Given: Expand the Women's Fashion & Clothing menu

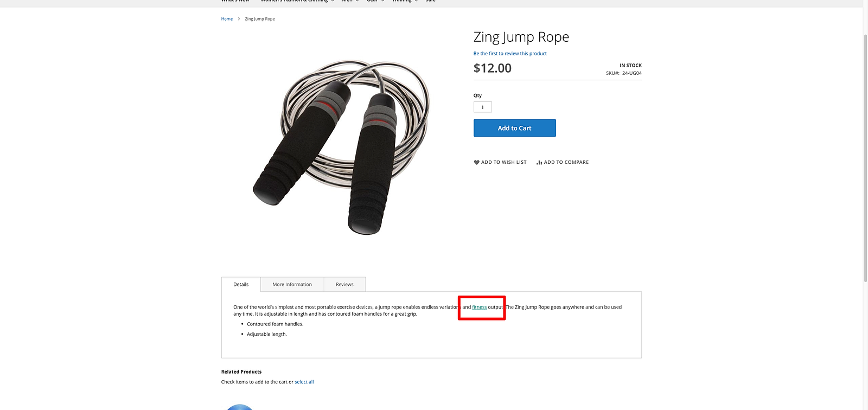Looking at the screenshot, I should tap(296, 1).
